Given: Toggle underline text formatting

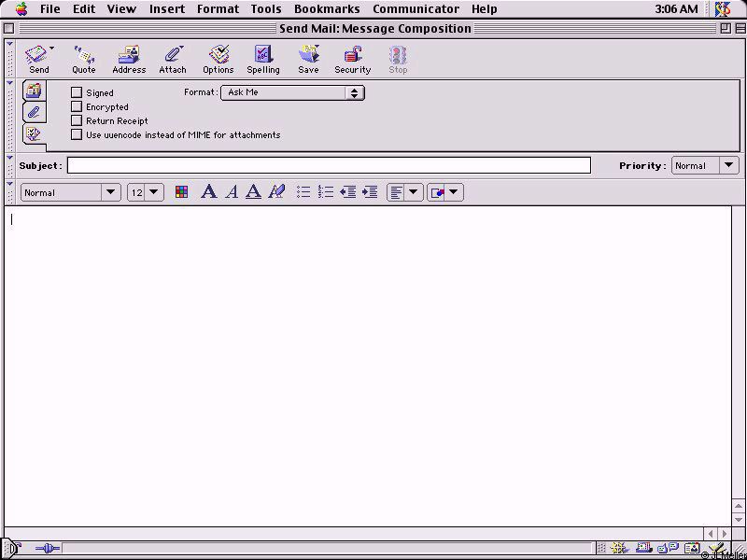Looking at the screenshot, I should pyautogui.click(x=253, y=192).
